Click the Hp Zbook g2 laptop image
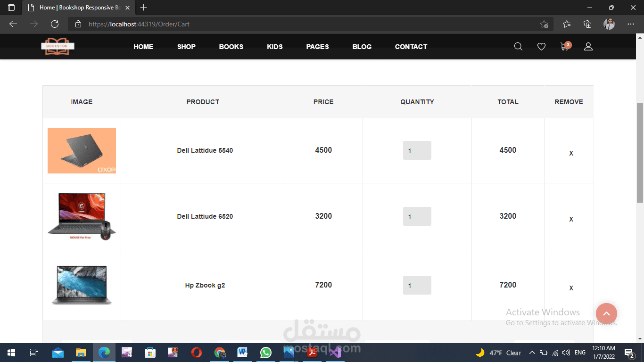 [82, 285]
